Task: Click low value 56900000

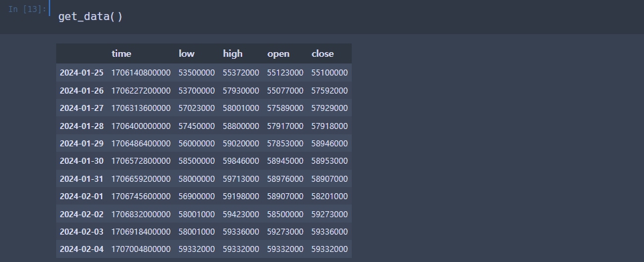Action: click(x=197, y=196)
